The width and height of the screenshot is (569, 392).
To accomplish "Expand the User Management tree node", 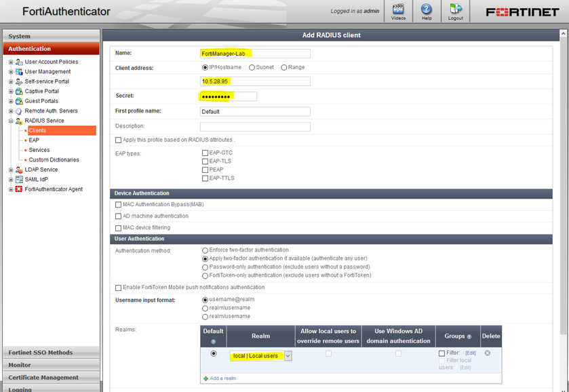I will click(x=11, y=72).
